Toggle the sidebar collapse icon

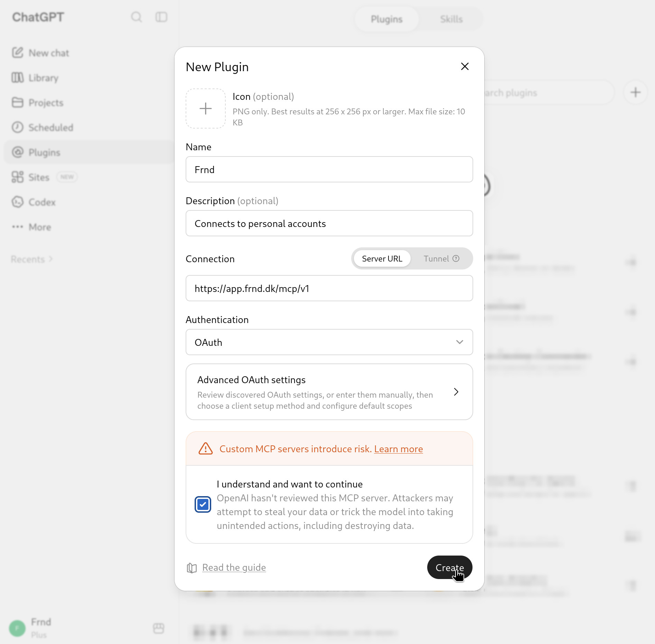point(161,17)
